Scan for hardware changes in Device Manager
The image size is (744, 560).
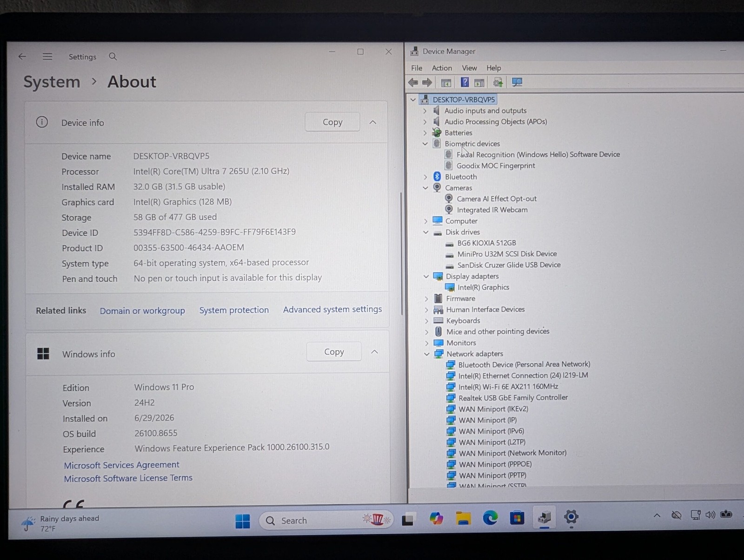tap(517, 83)
